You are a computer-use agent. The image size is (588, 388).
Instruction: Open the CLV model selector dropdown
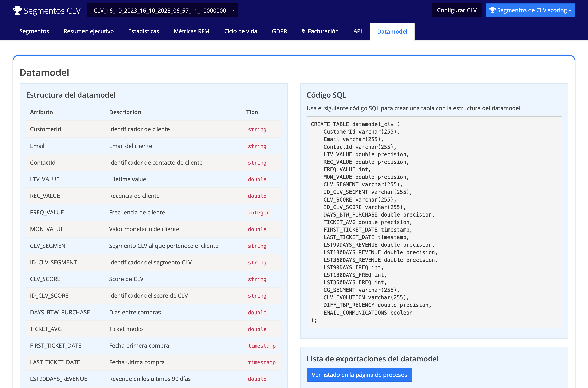pyautogui.click(x=162, y=10)
